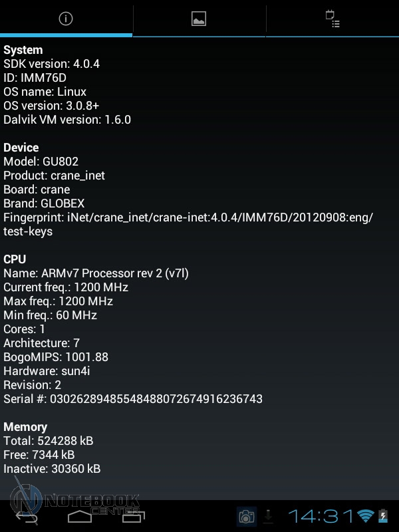
Task: Tap the Fingerprint iNet/crane_inet text line
Action: click(x=188, y=217)
